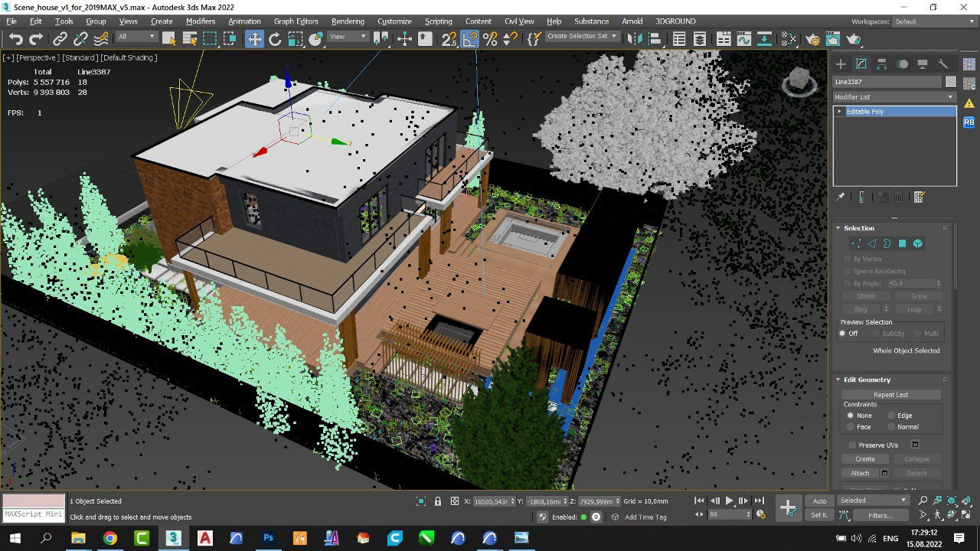Choose the Face constraint option
This screenshot has height=551, width=980.
pyautogui.click(x=851, y=427)
